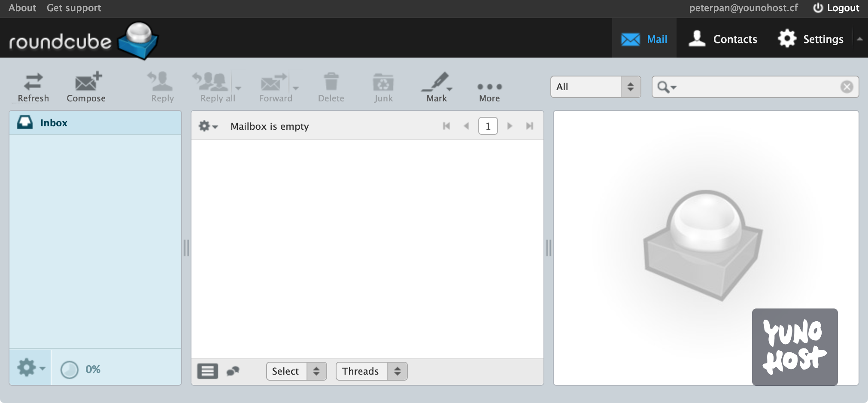Open the All filter dropdown
Image resolution: width=868 pixels, height=403 pixels.
point(595,87)
